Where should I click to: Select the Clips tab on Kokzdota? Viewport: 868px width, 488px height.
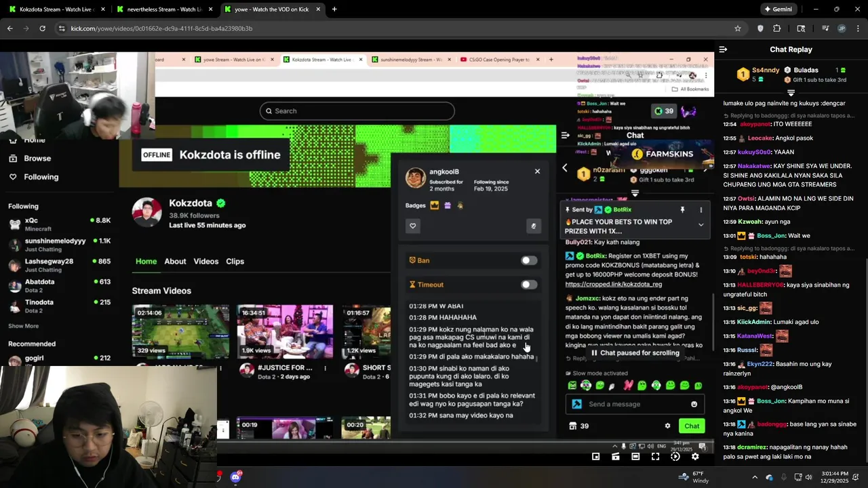[x=235, y=262]
